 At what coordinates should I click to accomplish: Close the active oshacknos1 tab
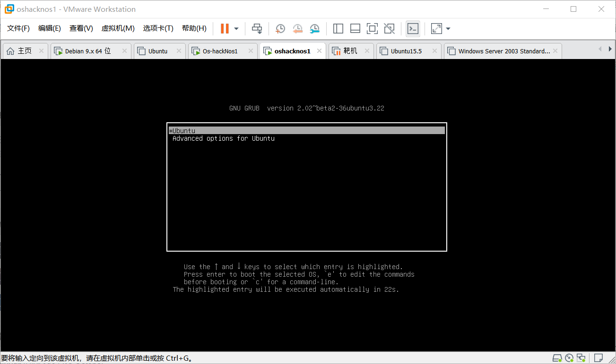tap(320, 51)
